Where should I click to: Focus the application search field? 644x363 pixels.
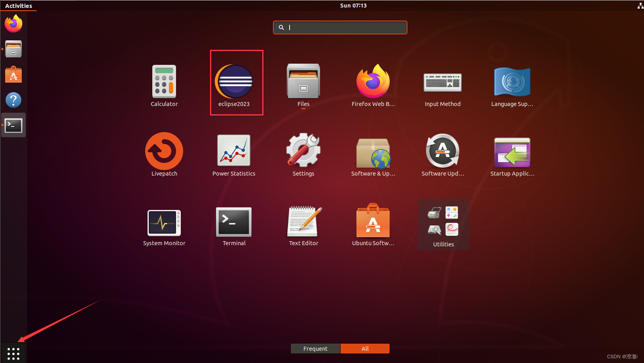340,27
